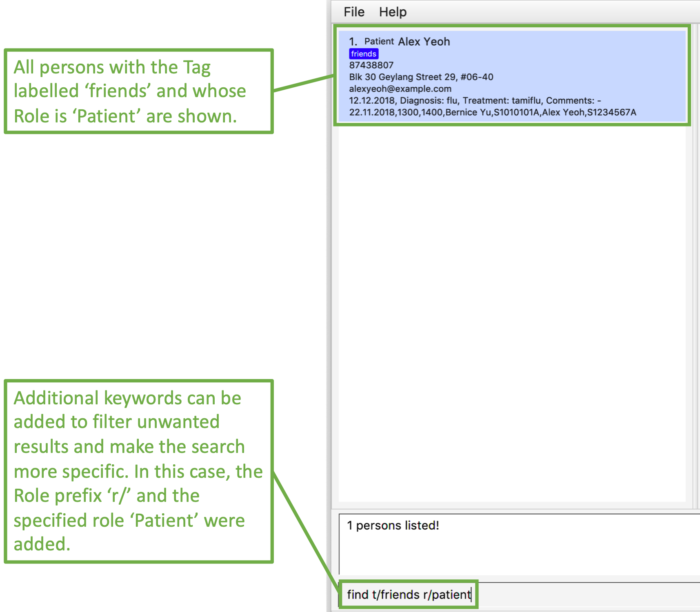Click the diagnosis flu medical record line

coord(475,101)
